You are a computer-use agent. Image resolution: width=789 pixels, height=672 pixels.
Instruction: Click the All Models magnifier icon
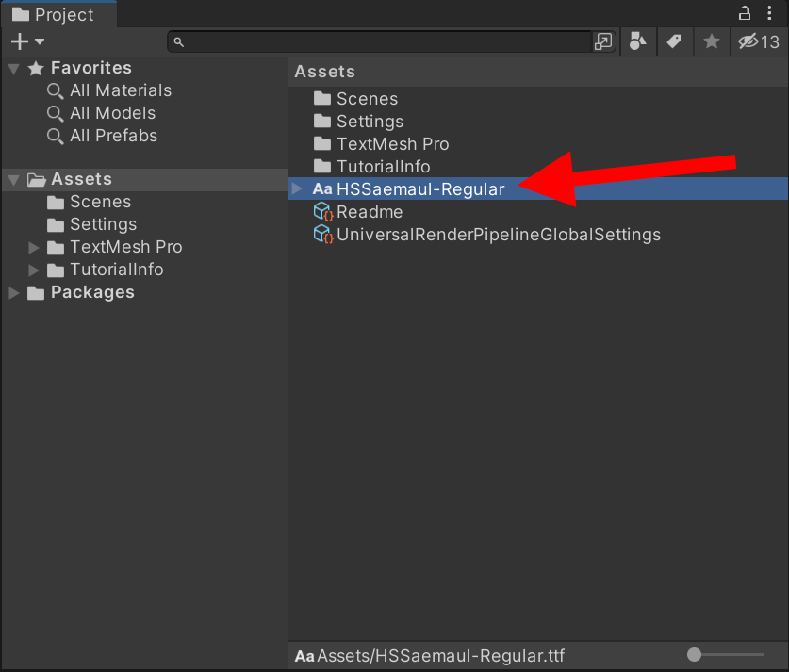tap(55, 114)
